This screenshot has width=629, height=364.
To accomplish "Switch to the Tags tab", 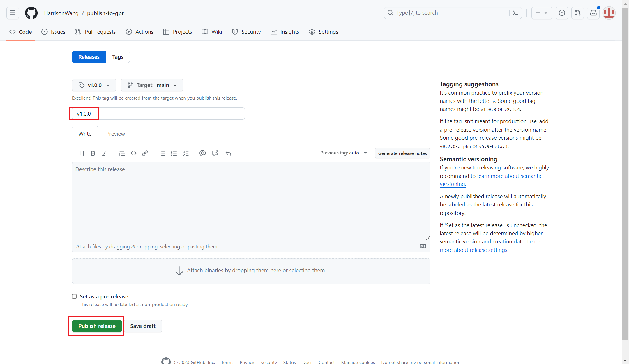I will point(118,57).
